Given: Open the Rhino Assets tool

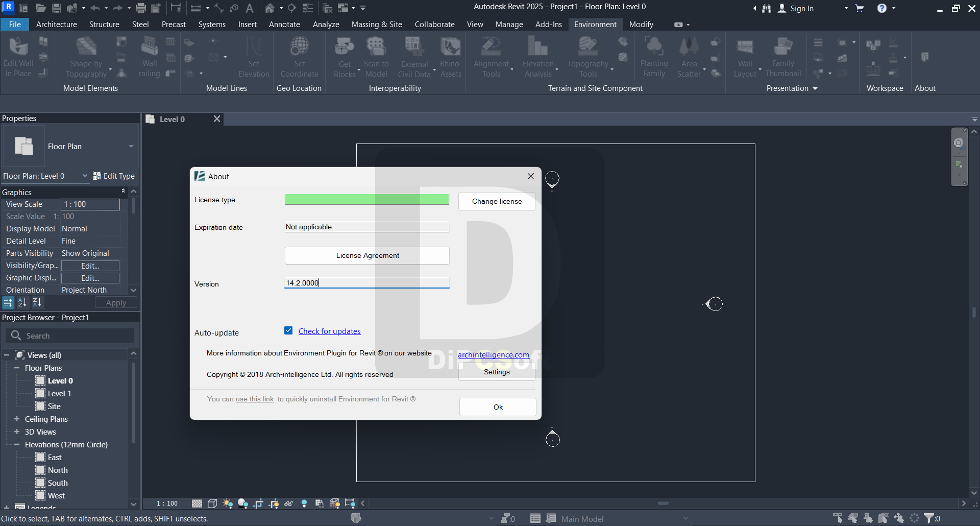Looking at the screenshot, I should [x=450, y=57].
